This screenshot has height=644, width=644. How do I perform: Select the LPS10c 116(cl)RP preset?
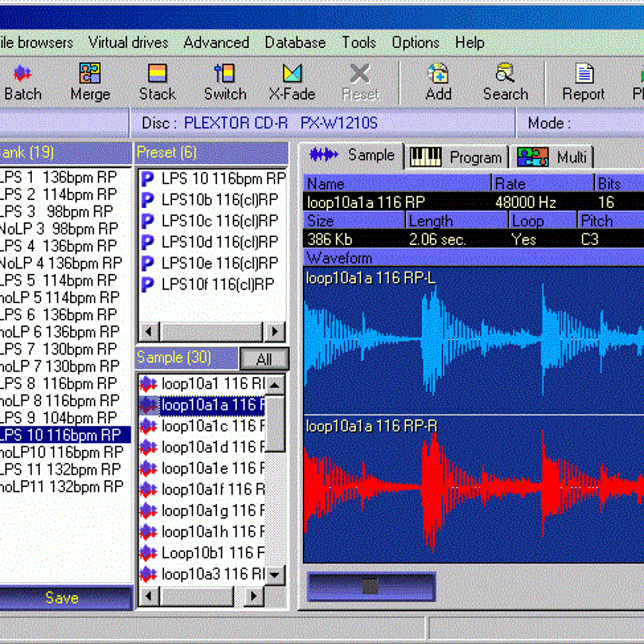click(219, 221)
